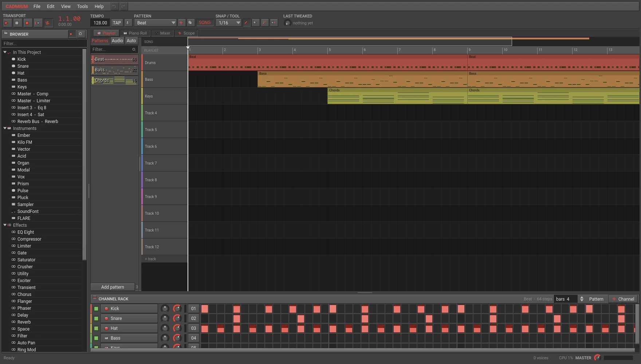Switch to the Scope tab
The height and width of the screenshot is (364, 641).
(x=186, y=33)
